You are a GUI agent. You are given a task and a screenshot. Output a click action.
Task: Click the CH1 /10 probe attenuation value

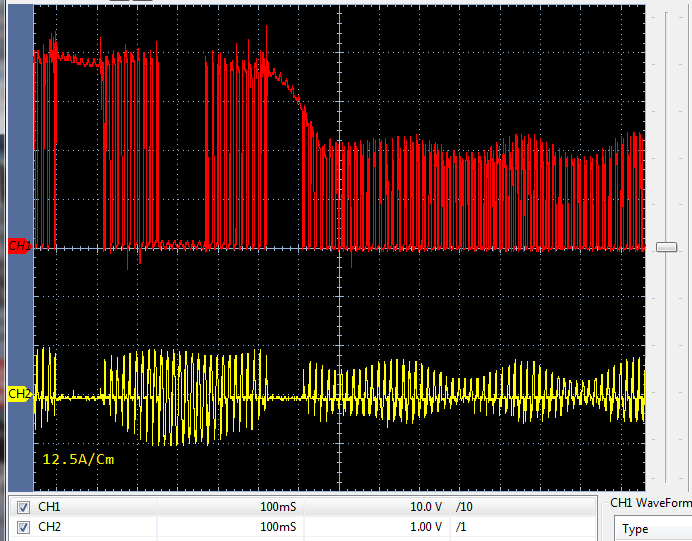coord(464,507)
